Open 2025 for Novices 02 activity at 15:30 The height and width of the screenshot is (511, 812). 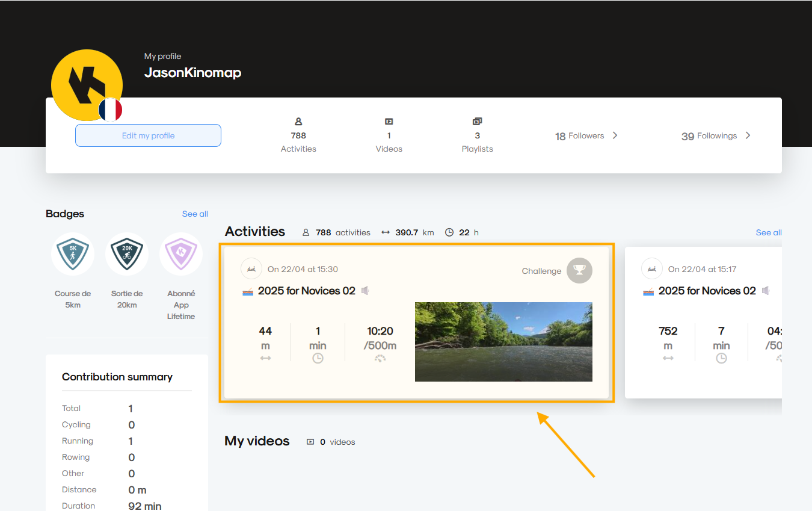(x=307, y=291)
